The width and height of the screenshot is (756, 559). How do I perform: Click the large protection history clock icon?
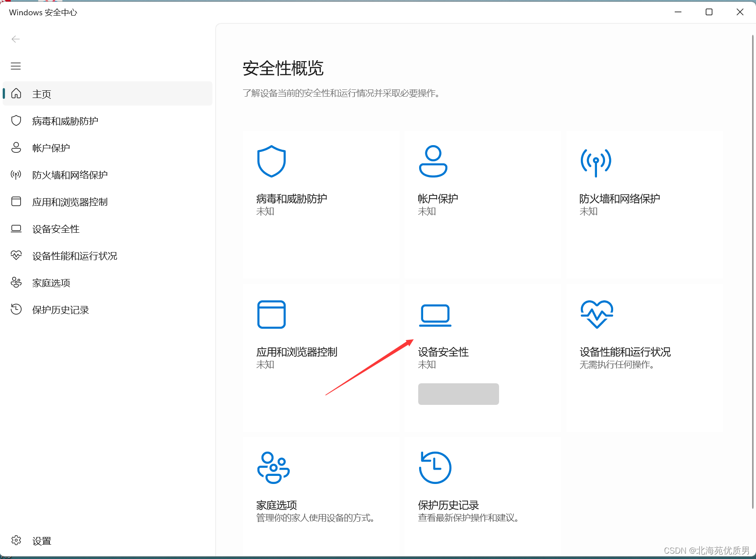click(435, 468)
